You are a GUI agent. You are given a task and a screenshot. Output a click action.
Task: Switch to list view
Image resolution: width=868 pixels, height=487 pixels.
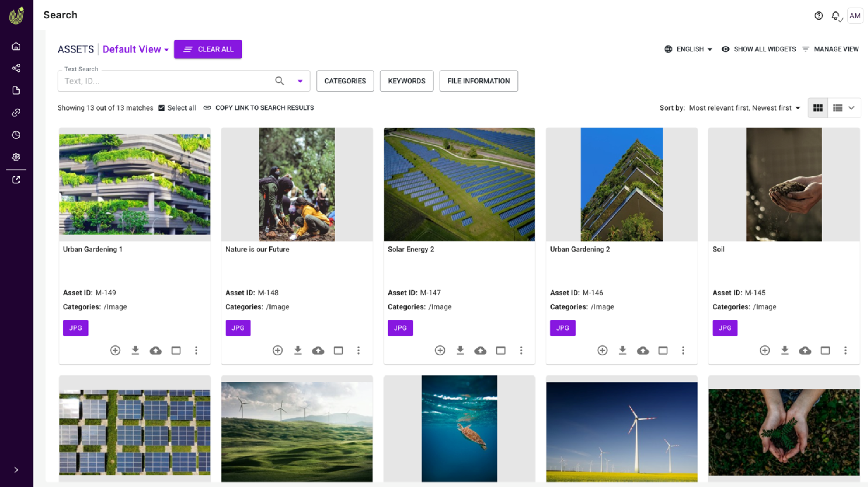click(x=837, y=108)
